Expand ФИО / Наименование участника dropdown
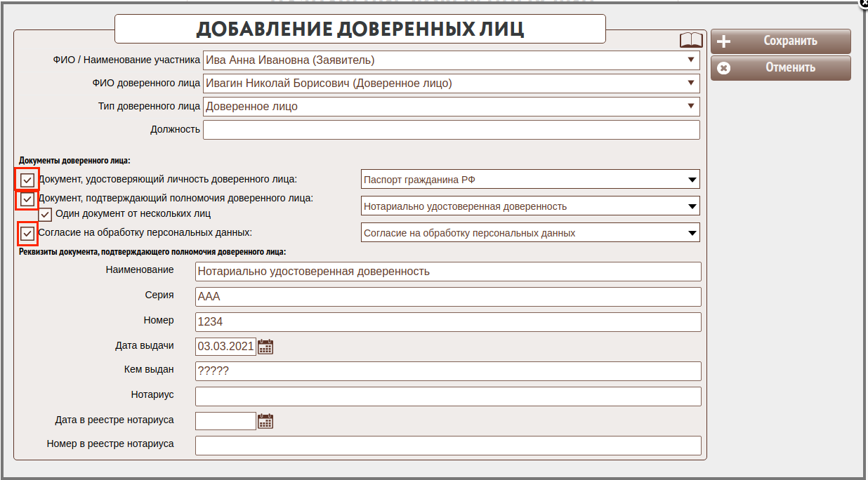 click(x=451, y=60)
